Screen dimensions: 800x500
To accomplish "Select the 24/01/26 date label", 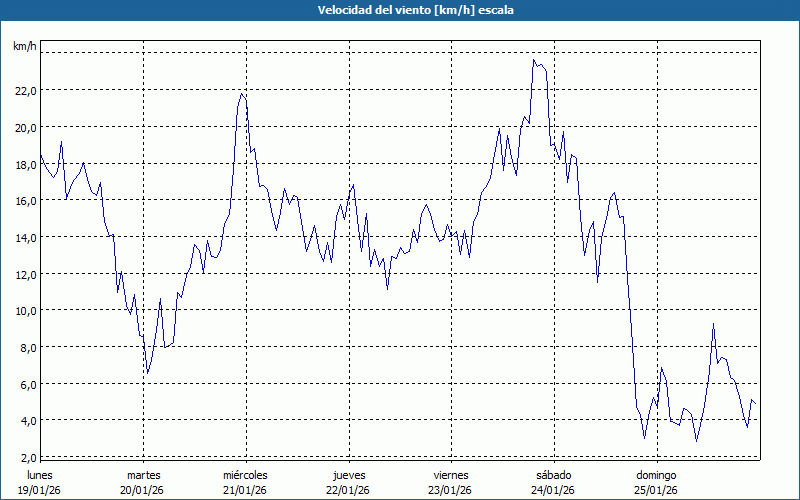I will [x=554, y=490].
